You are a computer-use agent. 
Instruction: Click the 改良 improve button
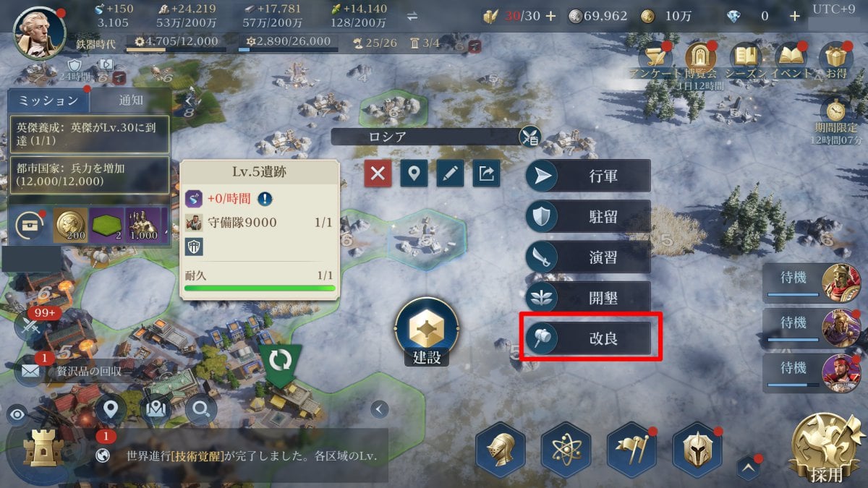(587, 338)
